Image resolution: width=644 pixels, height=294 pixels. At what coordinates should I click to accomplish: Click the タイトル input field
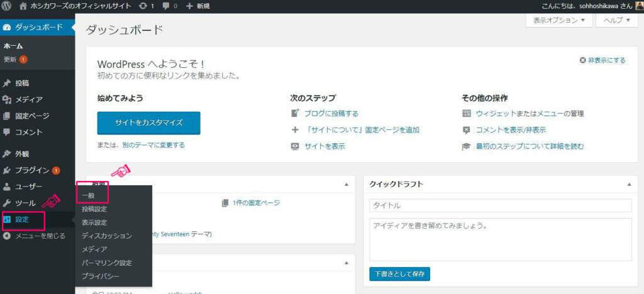pyautogui.click(x=500, y=205)
